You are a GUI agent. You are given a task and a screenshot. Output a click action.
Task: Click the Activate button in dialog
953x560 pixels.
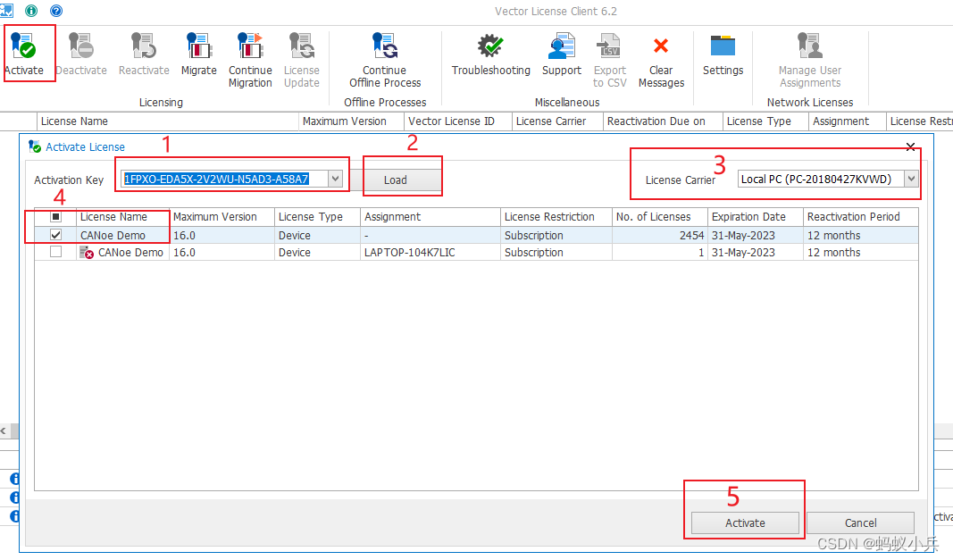[745, 522]
